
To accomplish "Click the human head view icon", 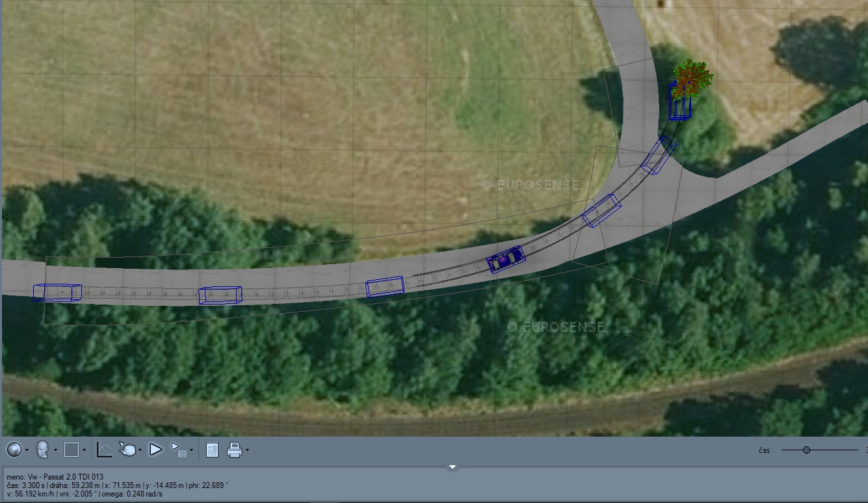I will coord(43,449).
